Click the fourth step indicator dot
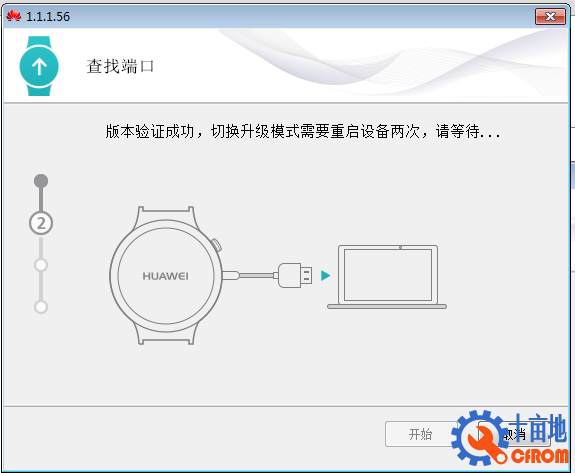 [x=41, y=307]
